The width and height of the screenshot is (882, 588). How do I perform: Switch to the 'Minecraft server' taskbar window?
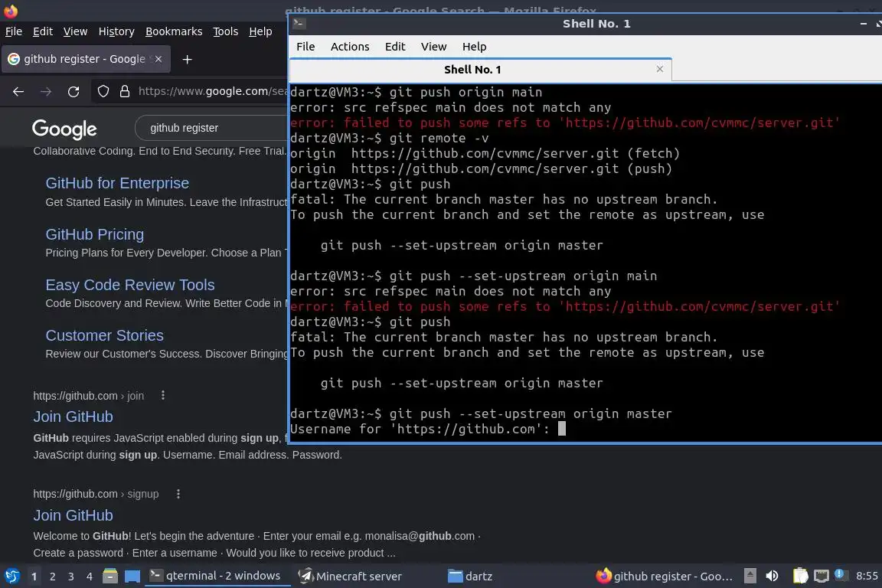coord(351,577)
